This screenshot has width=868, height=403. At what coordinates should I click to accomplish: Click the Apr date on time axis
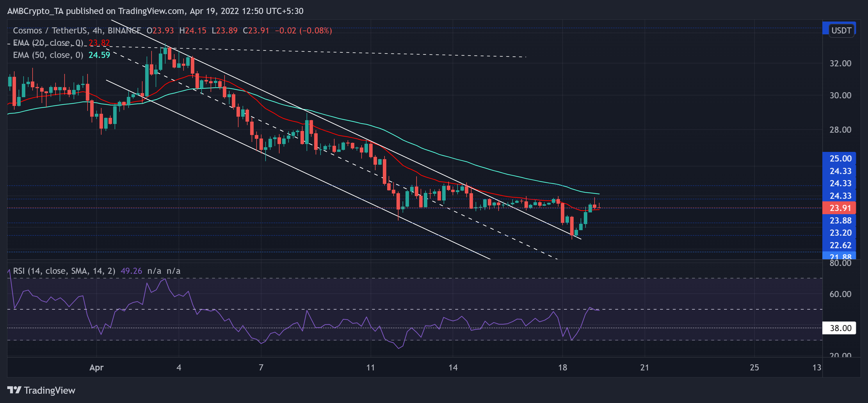point(96,367)
